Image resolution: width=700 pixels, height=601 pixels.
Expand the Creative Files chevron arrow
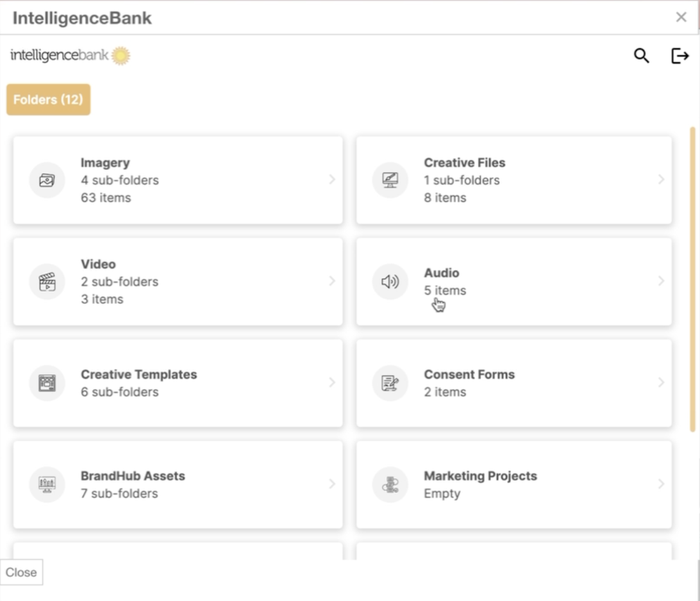click(x=661, y=180)
